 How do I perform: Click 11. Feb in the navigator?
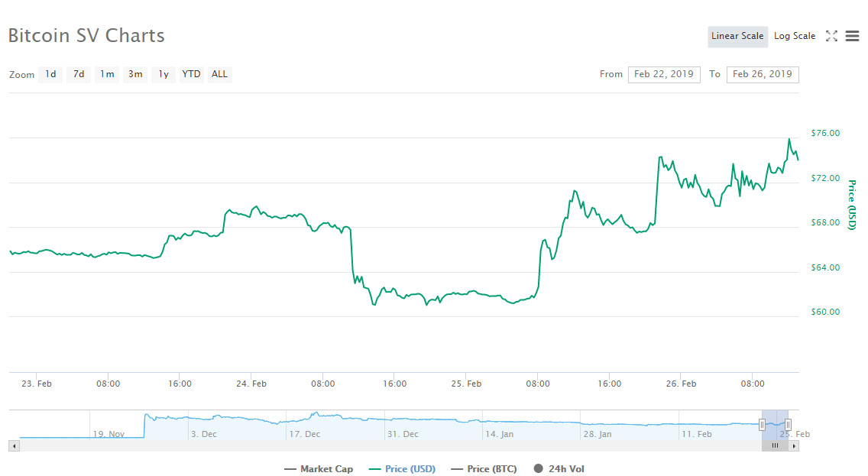[696, 434]
